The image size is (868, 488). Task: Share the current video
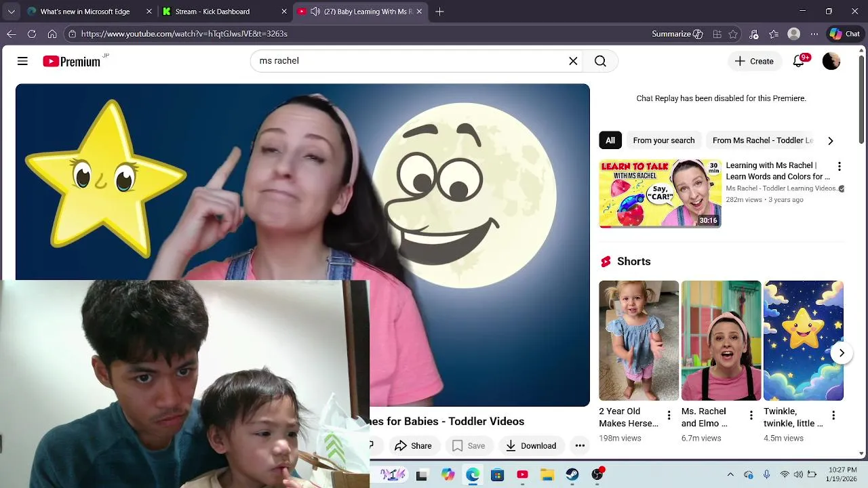tap(413, 445)
